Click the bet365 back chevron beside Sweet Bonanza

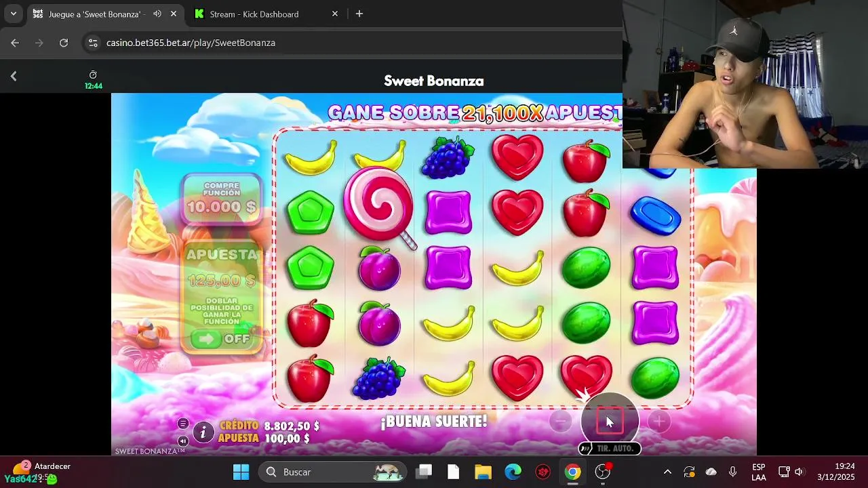coord(14,77)
